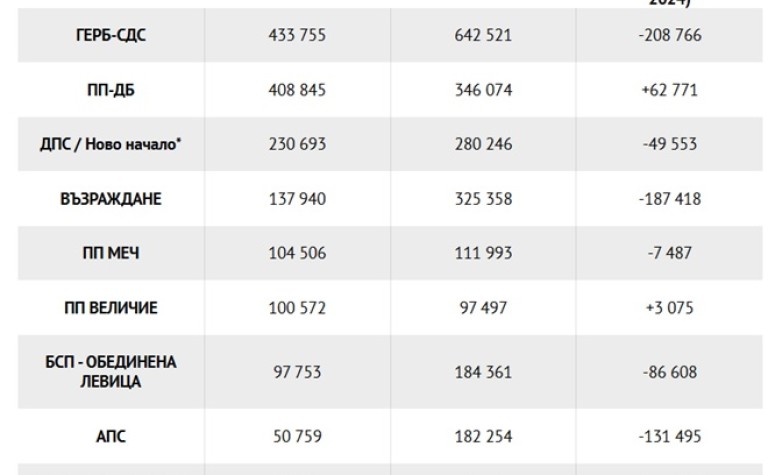Select the 104 506 votes cell

[297, 253]
